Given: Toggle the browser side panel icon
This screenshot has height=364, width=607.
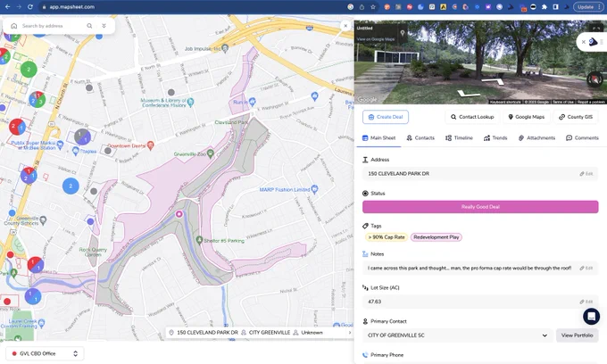Looking at the screenshot, I should pos(555,7).
